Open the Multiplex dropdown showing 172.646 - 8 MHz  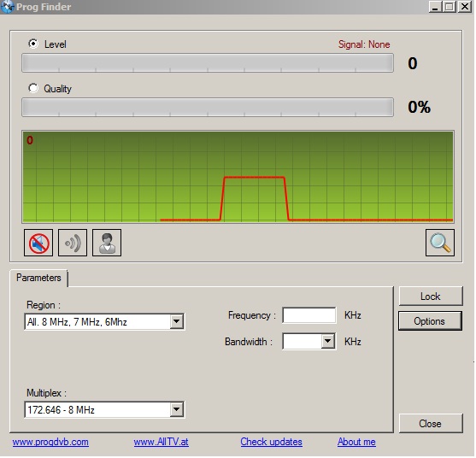coord(104,411)
